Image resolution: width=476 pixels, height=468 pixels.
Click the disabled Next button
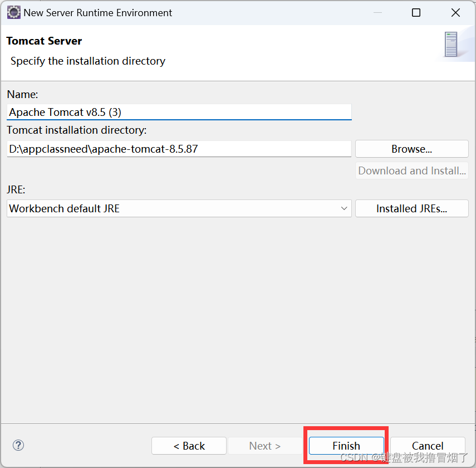click(264, 446)
